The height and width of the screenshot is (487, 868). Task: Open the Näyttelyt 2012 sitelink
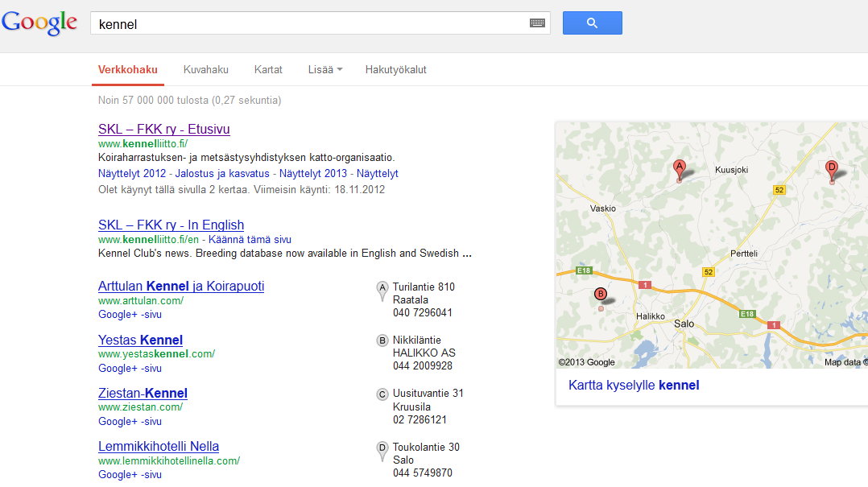tap(132, 174)
